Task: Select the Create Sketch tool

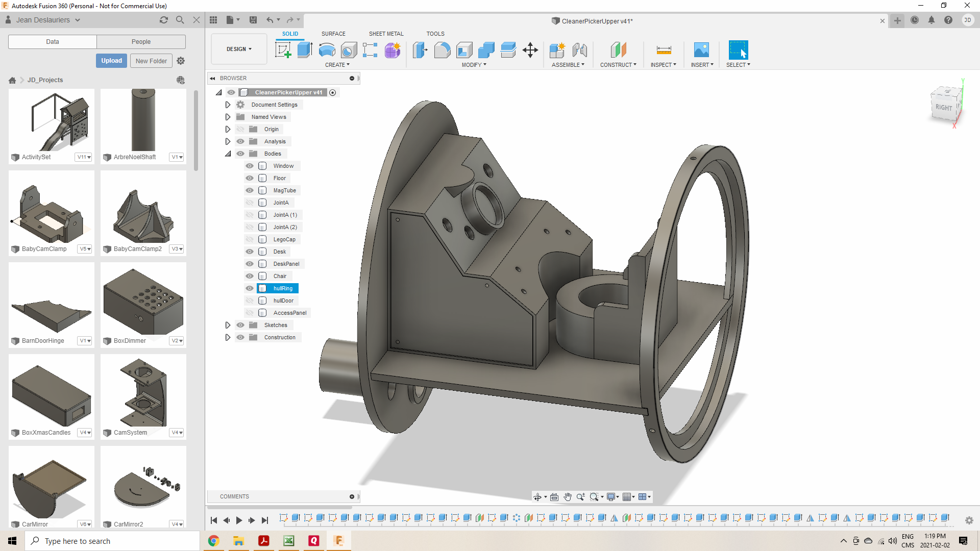Action: pos(283,50)
